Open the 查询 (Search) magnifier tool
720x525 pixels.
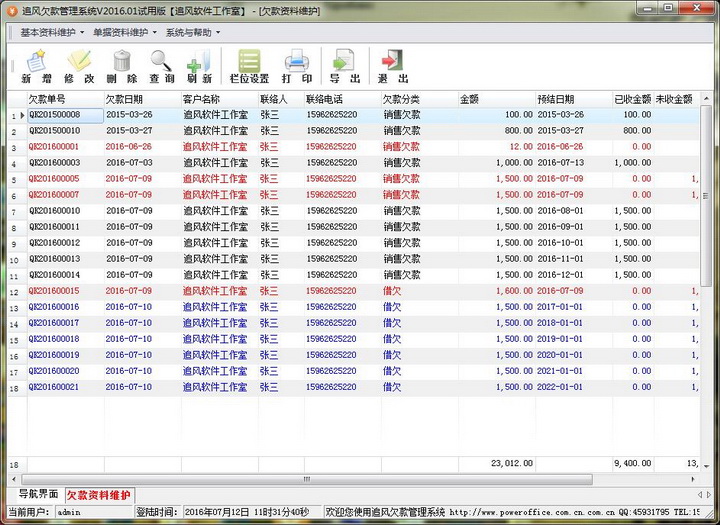[x=161, y=66]
